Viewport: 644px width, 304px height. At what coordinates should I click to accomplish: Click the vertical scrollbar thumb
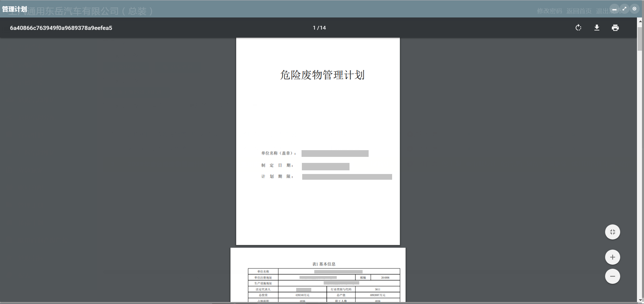click(x=640, y=39)
